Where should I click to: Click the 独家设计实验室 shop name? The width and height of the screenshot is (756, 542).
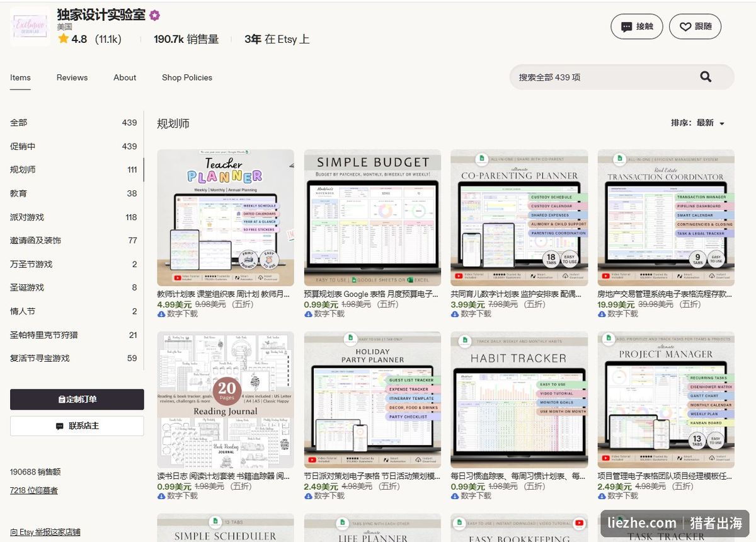coord(101,15)
